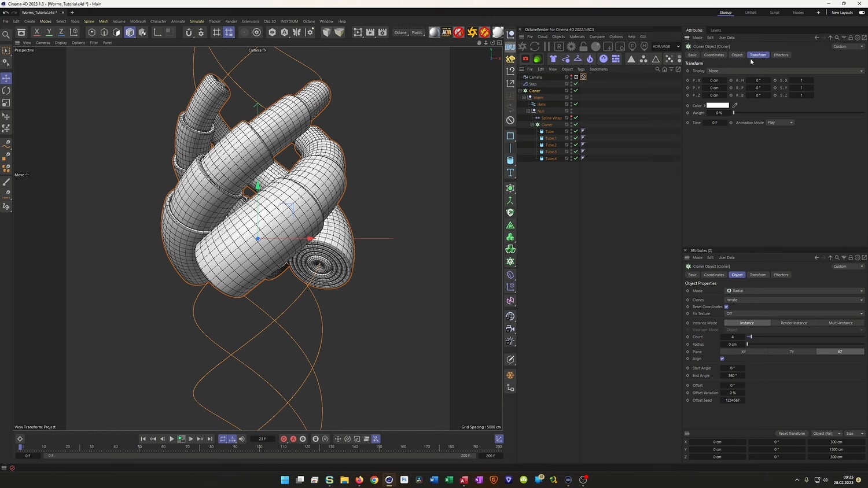Open the Display dropdown in Transform
The image size is (868, 488).
[x=786, y=71]
